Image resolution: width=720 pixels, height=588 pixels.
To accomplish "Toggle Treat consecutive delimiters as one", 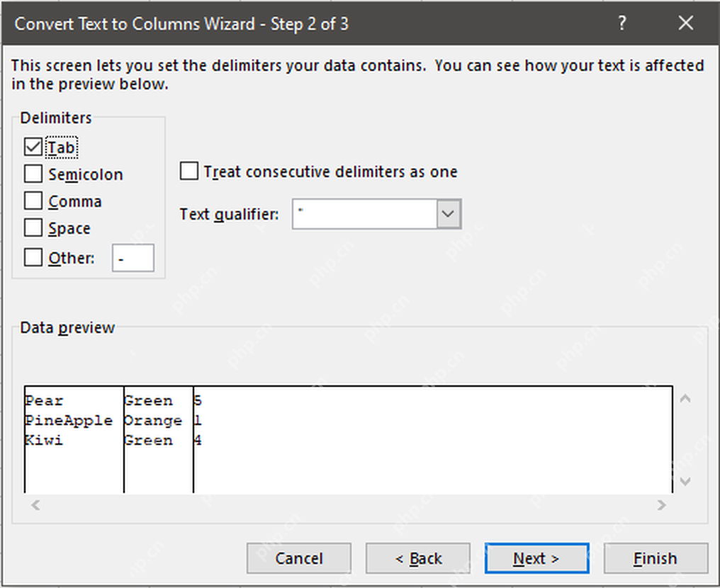I will 189,171.
